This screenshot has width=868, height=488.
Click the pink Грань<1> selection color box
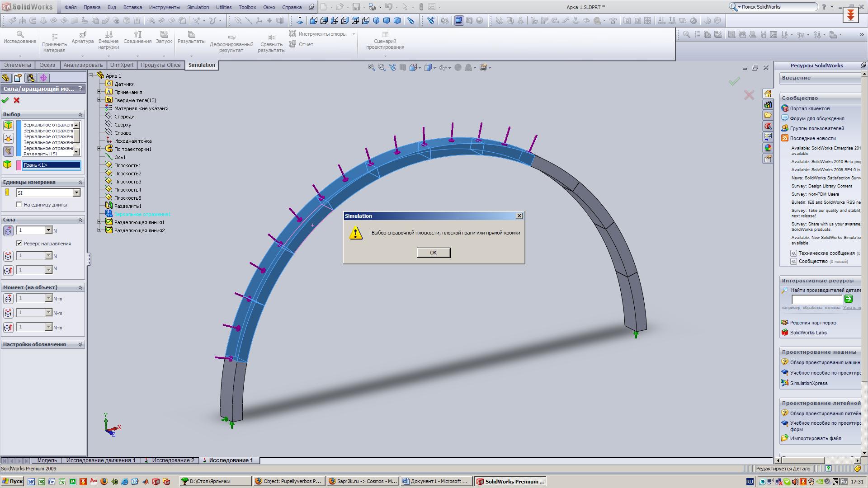pyautogui.click(x=19, y=165)
